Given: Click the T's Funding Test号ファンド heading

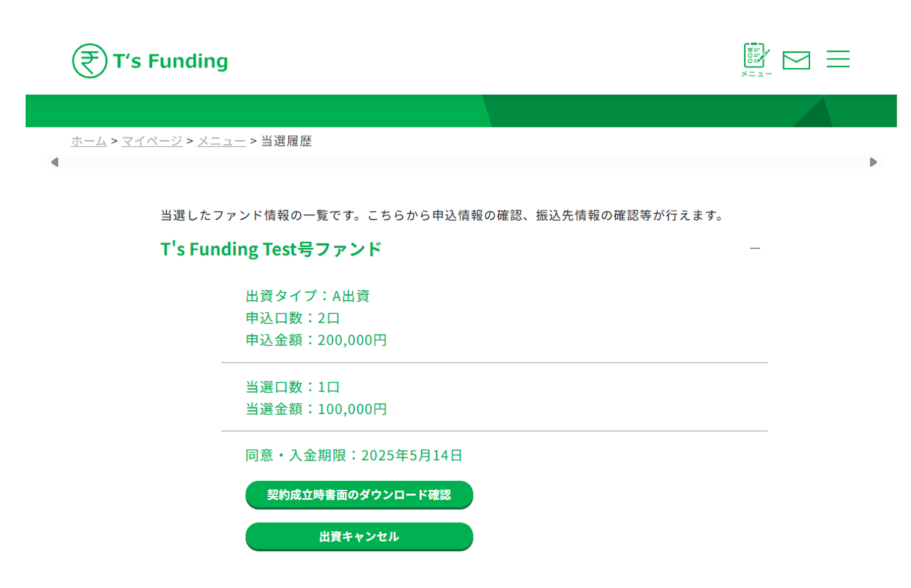Looking at the screenshot, I should click(271, 249).
